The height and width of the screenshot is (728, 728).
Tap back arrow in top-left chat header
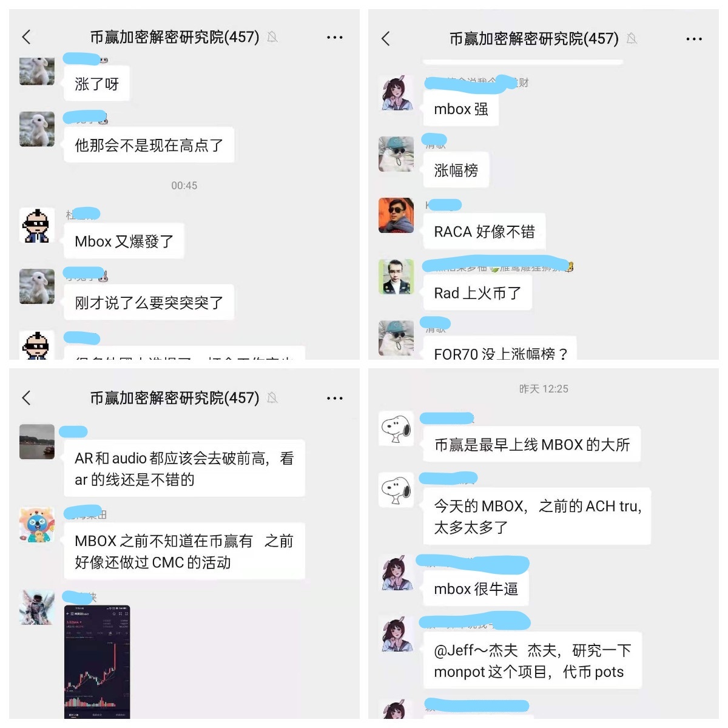pos(26,37)
